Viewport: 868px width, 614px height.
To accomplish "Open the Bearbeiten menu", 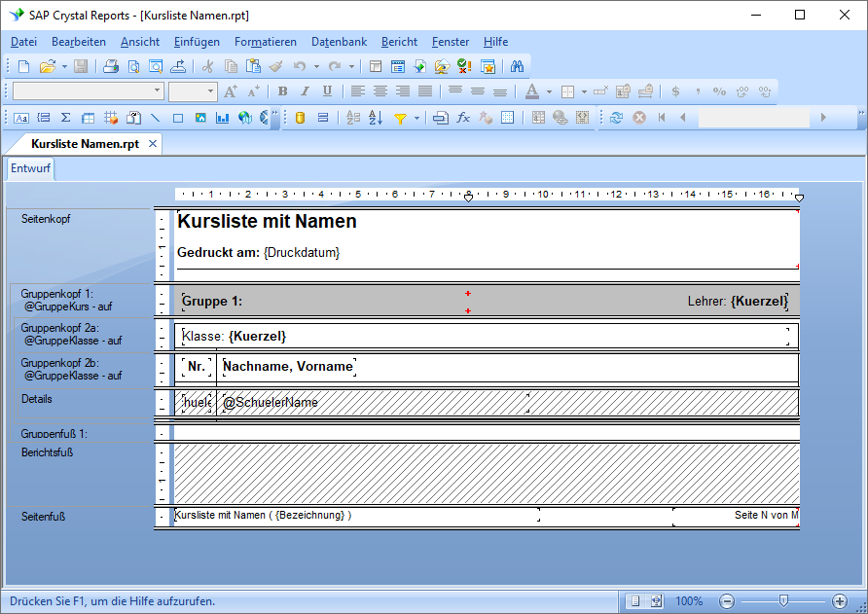I will [x=79, y=42].
